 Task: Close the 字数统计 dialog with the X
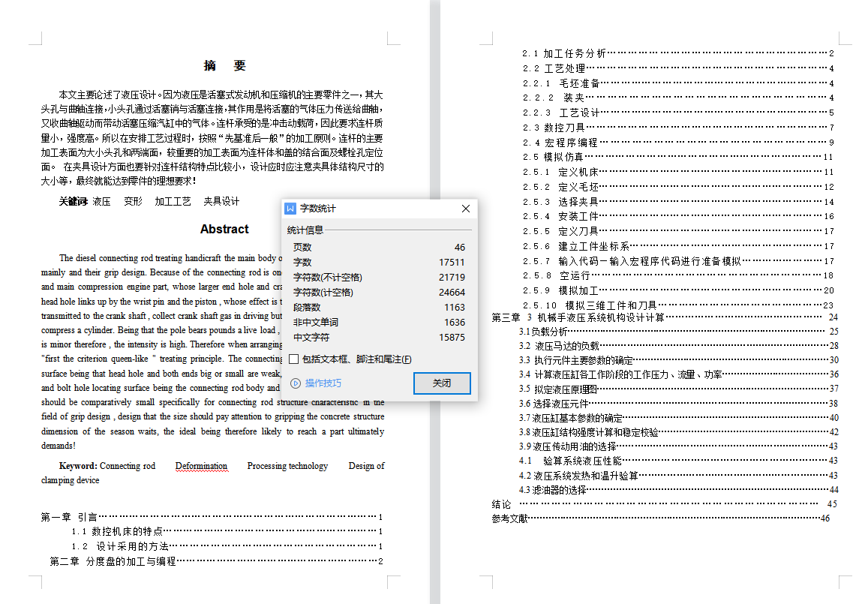click(x=465, y=209)
